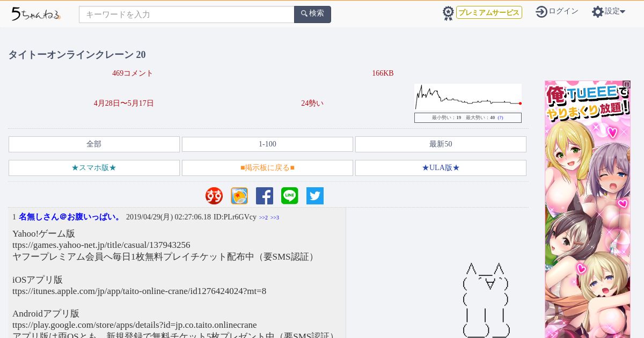
Task: Click the ASCII art cat figure
Action: point(486,299)
